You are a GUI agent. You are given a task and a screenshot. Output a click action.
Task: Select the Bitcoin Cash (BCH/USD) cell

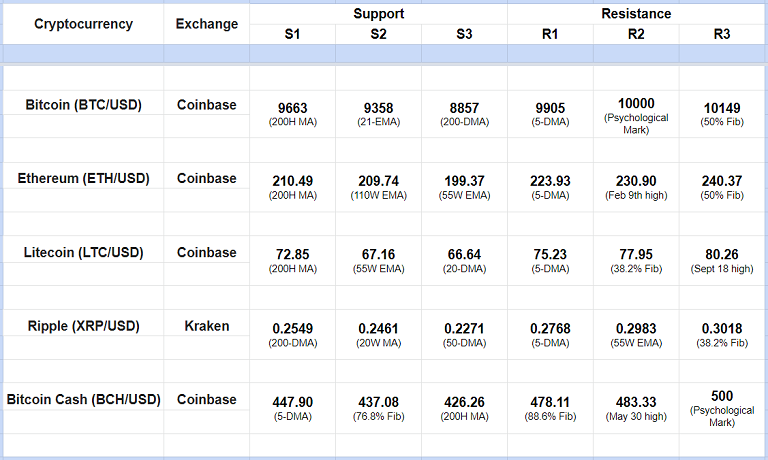click(83, 400)
